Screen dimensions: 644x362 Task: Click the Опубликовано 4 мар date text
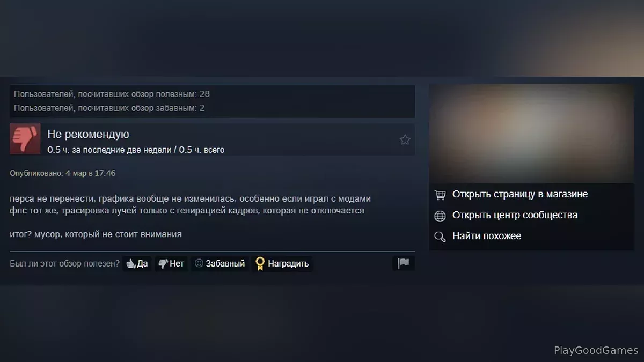63,173
